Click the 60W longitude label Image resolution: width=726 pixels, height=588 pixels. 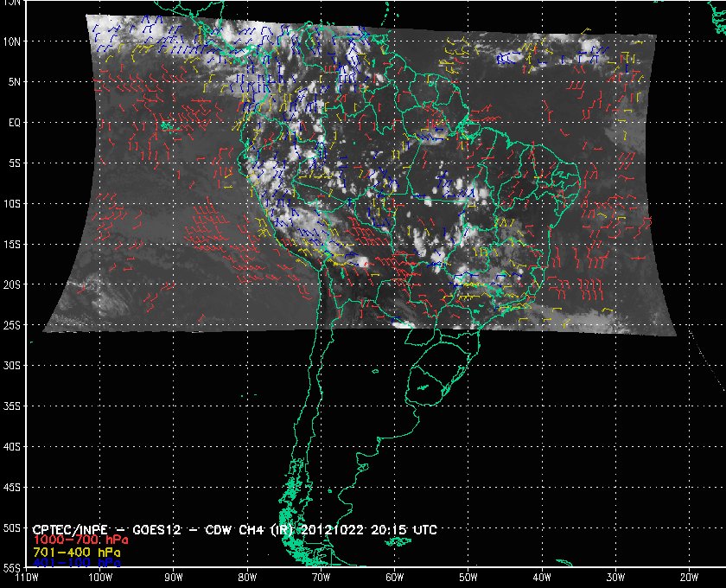394,578
